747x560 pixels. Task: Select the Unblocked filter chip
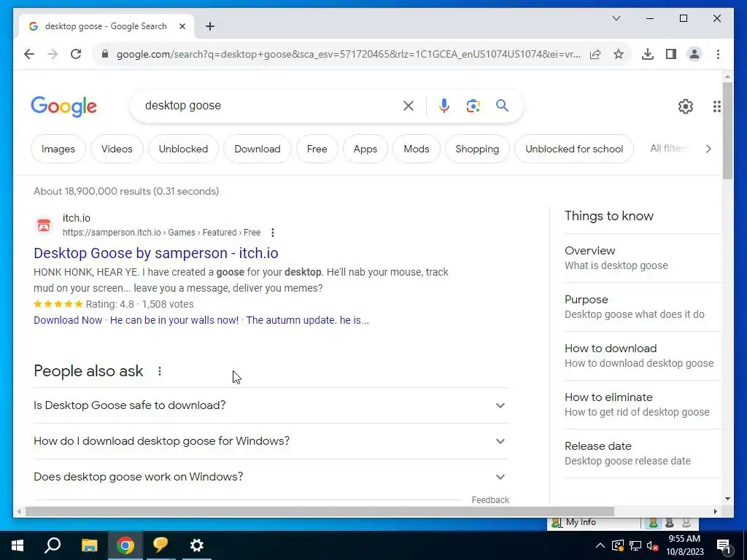tap(183, 149)
